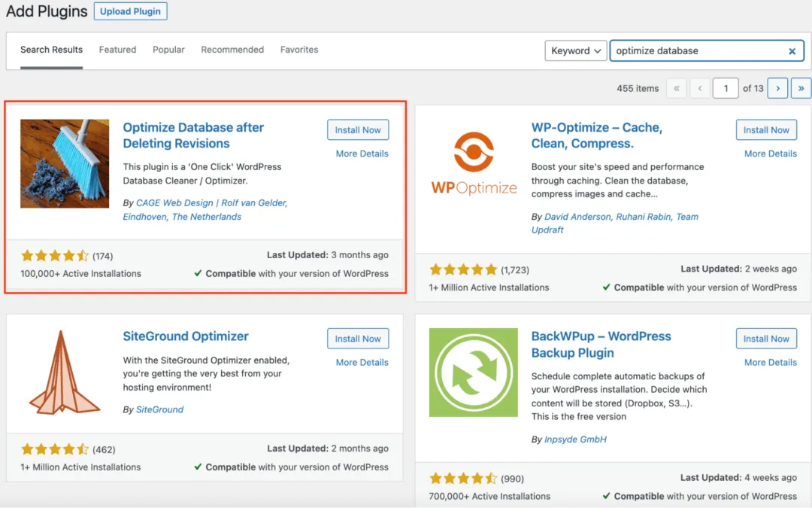Switch to the Featured tab
This screenshot has width=812, height=508.
point(117,49)
